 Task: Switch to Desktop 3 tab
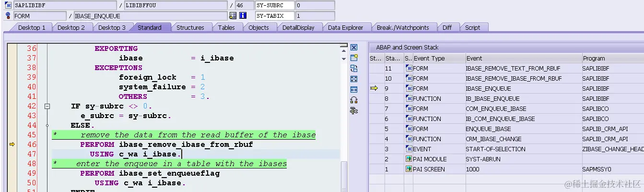pos(112,27)
